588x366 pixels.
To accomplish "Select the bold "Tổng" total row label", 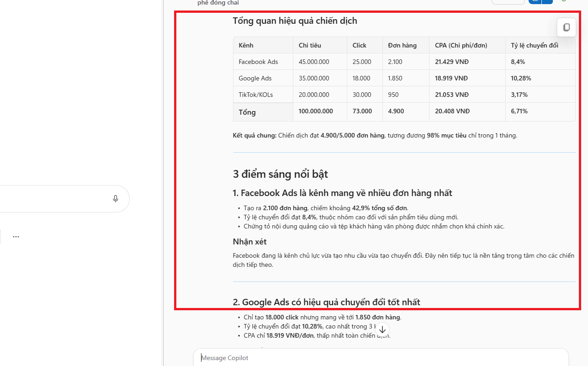I will (x=247, y=112).
